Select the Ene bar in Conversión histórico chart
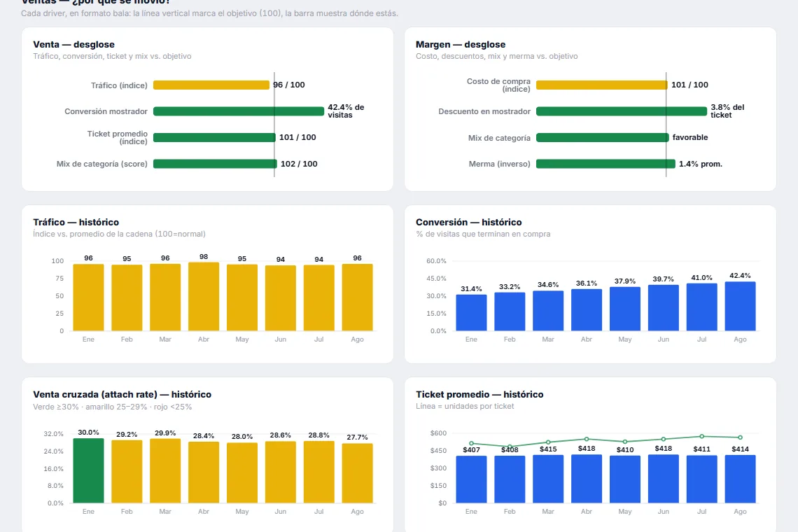The width and height of the screenshot is (798, 532). tap(471, 313)
